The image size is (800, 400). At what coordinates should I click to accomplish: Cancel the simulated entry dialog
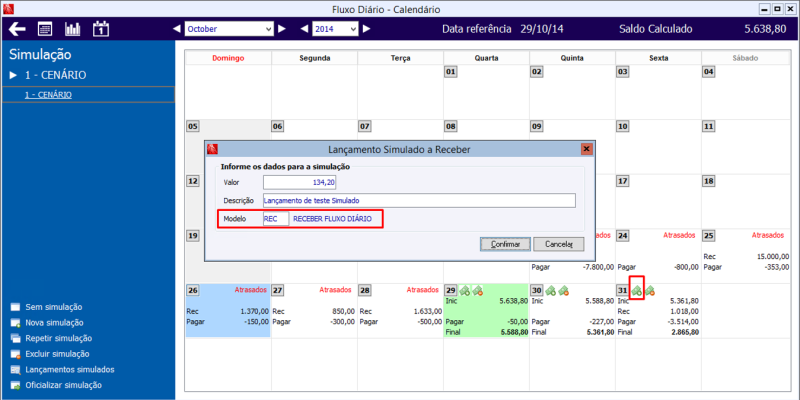pos(559,244)
